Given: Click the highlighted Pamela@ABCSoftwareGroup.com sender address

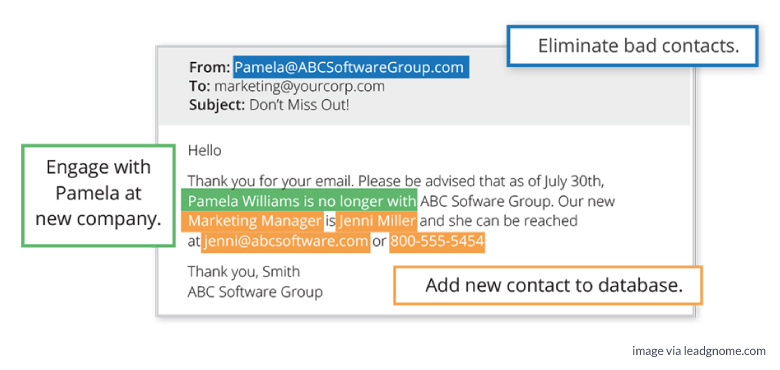Looking at the screenshot, I should tap(351, 67).
